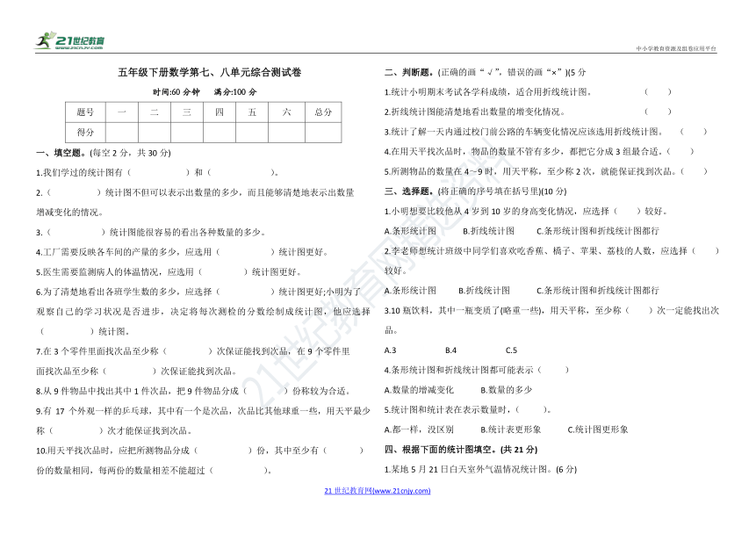Screen dimensions: 756x534
Task: Click the 总分 column header in the score table
Action: (x=323, y=112)
